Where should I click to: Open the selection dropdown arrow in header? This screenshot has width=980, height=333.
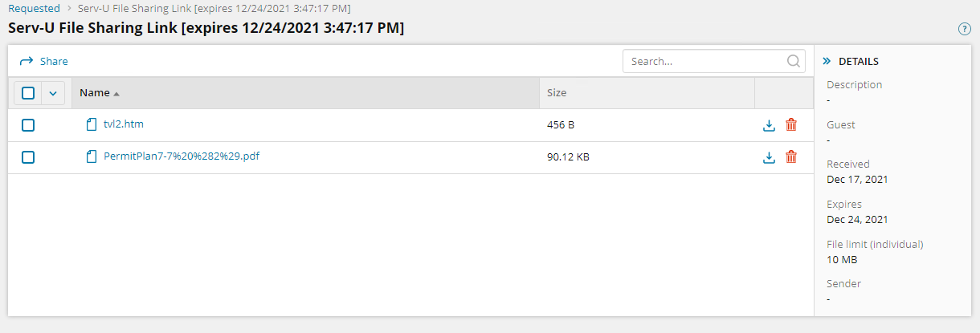(53, 93)
